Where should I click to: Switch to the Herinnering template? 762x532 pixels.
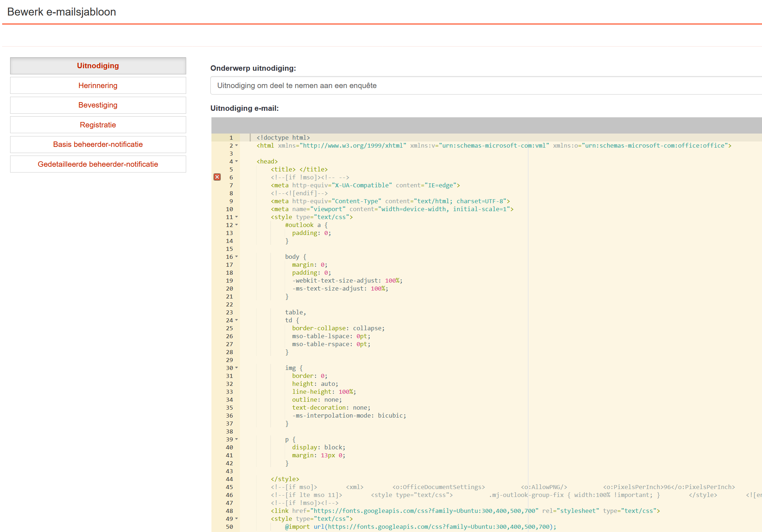coord(98,86)
